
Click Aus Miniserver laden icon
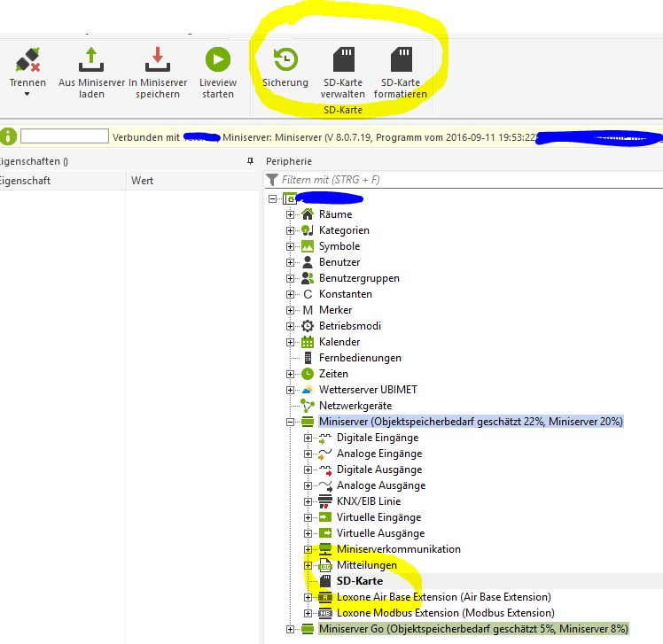[x=91, y=60]
